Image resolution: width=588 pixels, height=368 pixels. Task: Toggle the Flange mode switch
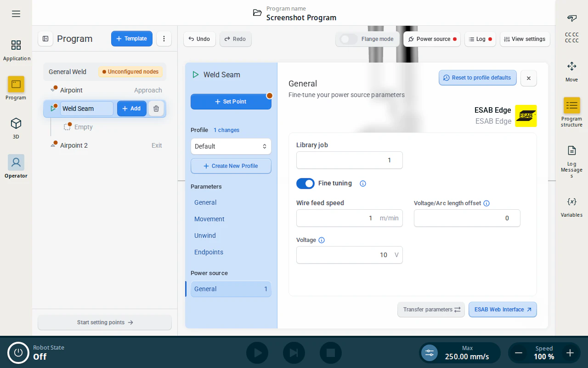[x=349, y=39]
